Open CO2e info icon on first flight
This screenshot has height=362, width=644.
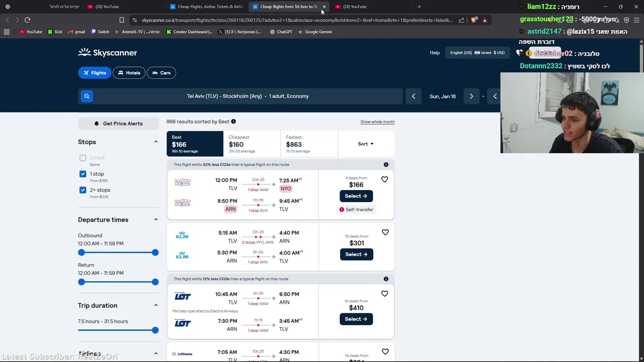(386, 164)
